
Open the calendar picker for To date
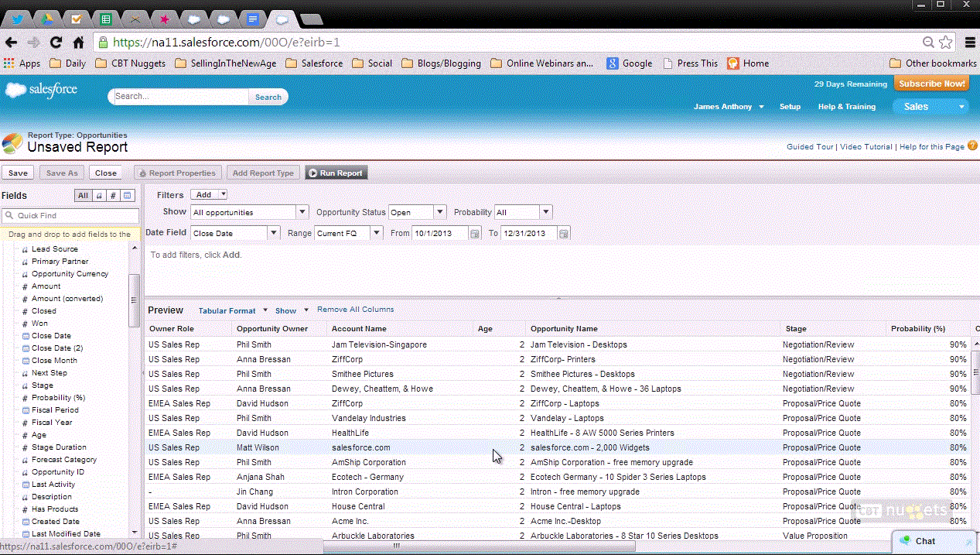coord(564,233)
